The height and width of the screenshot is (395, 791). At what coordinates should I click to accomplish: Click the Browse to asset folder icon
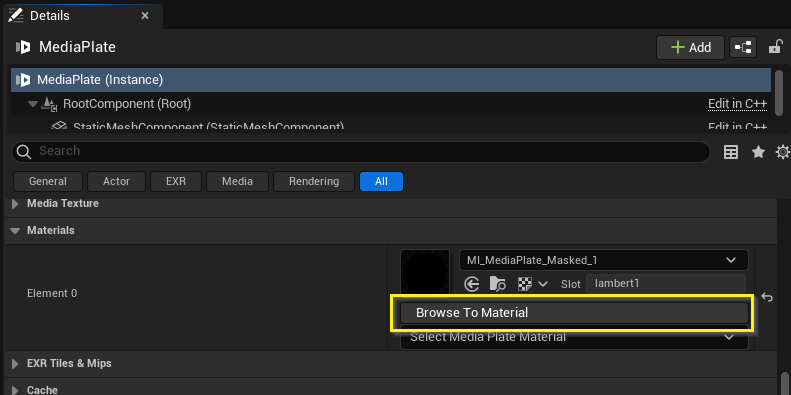pos(497,284)
